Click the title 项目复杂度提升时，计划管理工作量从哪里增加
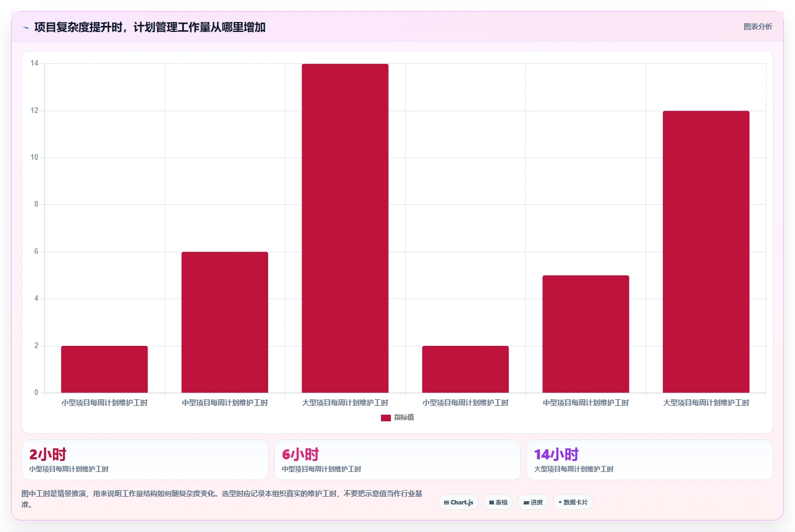 [150, 27]
